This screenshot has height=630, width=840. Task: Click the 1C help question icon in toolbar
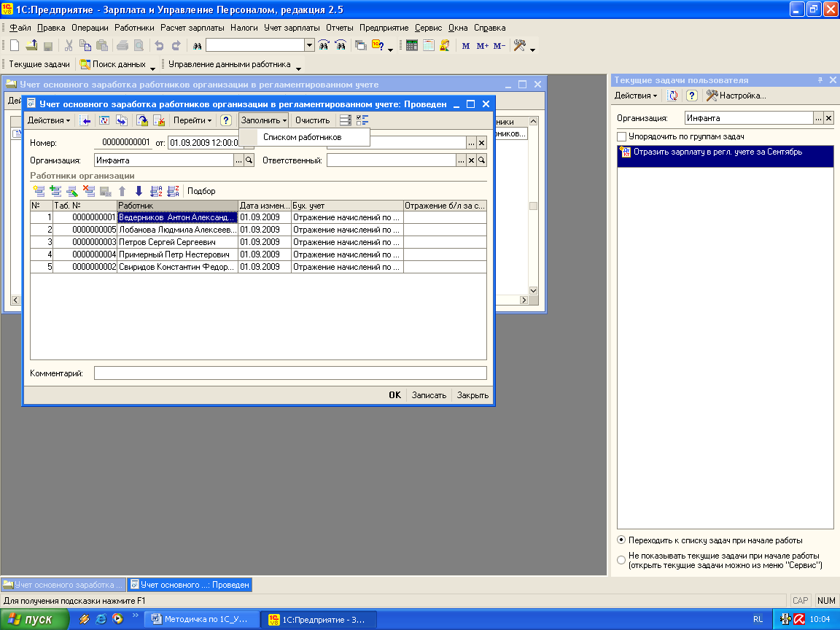point(378,46)
